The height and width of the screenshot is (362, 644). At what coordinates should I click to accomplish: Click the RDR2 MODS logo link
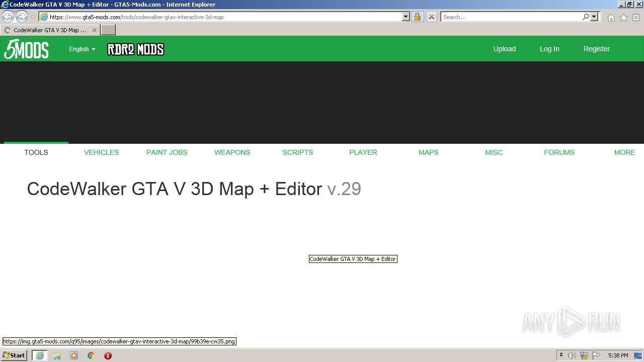pos(135,49)
